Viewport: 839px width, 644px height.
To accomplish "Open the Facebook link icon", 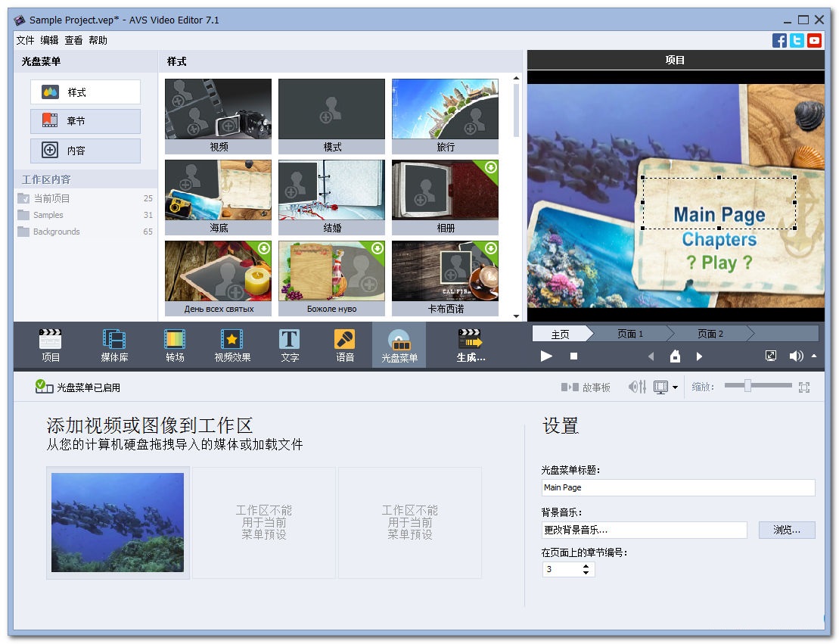I will click(778, 41).
